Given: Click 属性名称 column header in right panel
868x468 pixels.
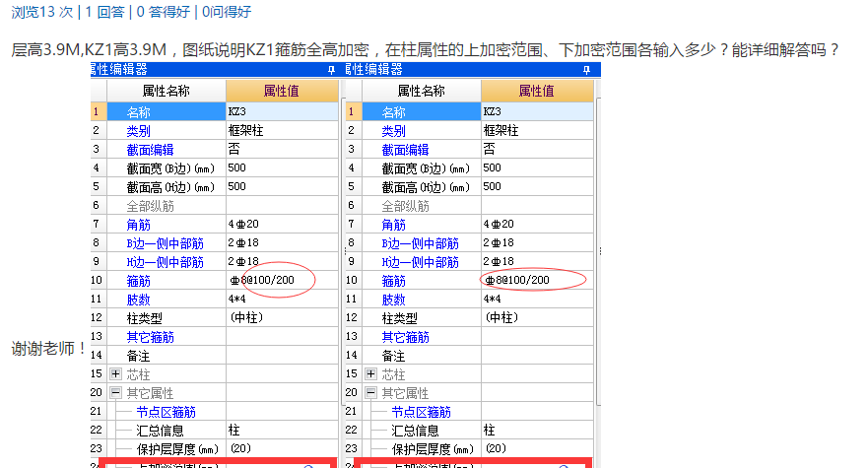Looking at the screenshot, I should point(422,91).
